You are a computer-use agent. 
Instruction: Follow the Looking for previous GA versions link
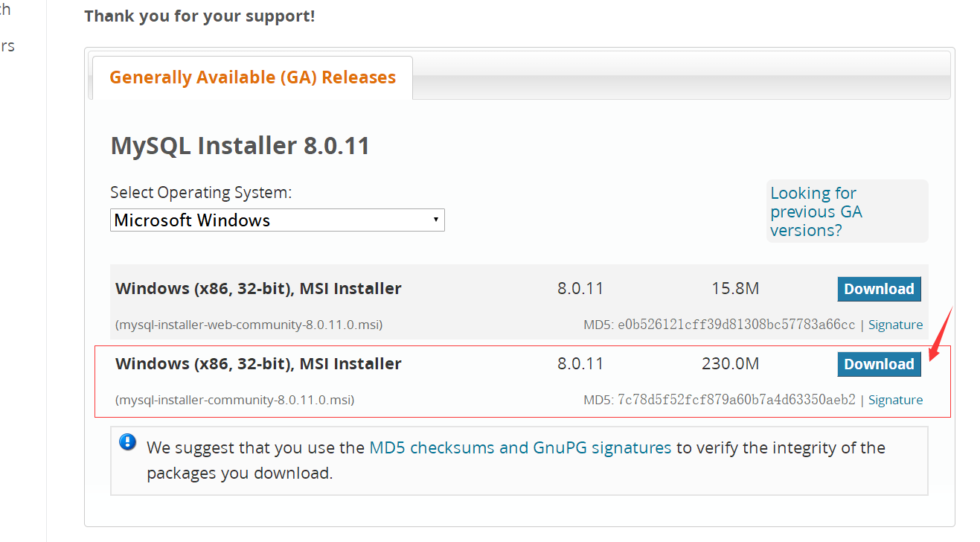(x=816, y=211)
